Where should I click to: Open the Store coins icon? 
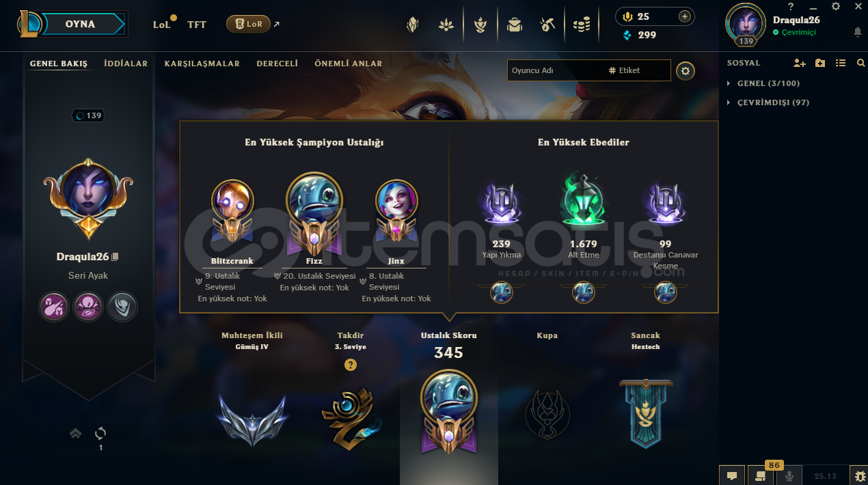point(582,25)
